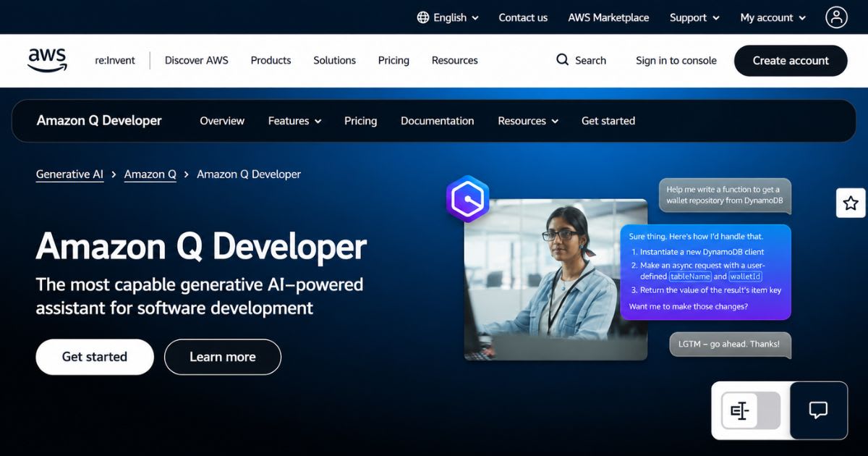Open Resources in main AWS navigation

pyautogui.click(x=455, y=60)
